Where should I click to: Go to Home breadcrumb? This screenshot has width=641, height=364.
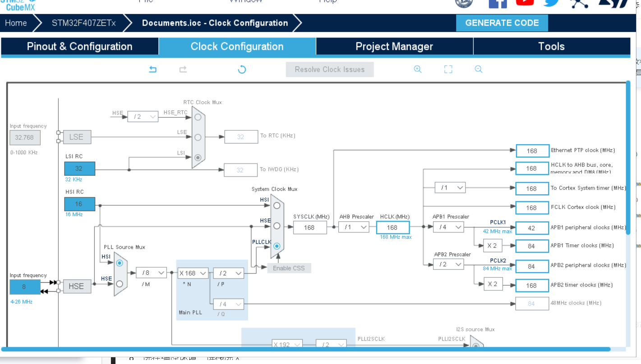[16, 23]
